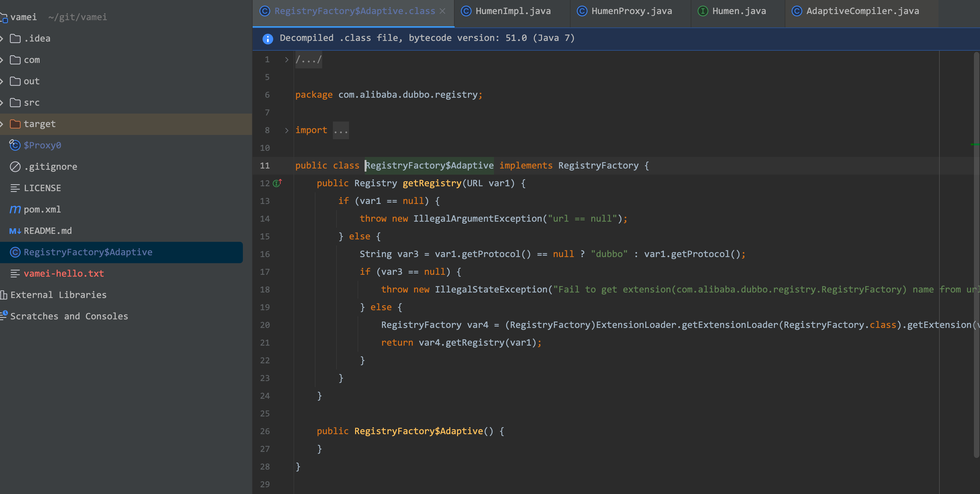The height and width of the screenshot is (494, 980).
Task: Click RegistryFactory interface name on line 11
Action: coord(598,165)
